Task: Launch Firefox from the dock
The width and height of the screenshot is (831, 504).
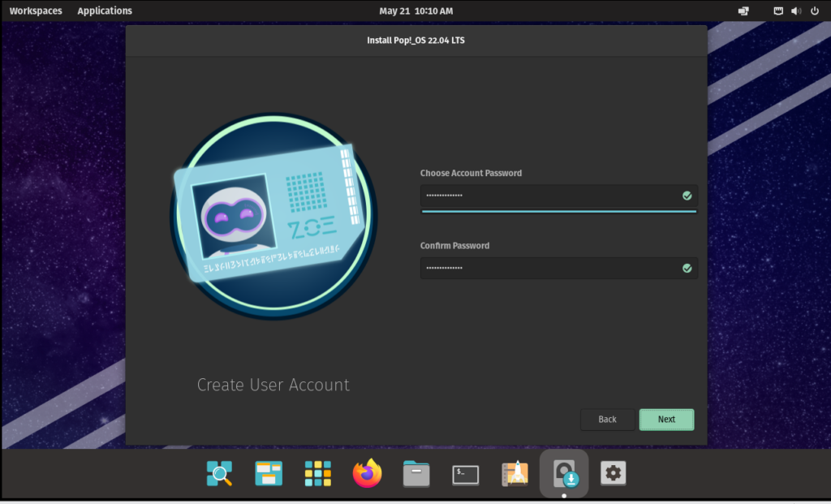Action: pos(368,473)
